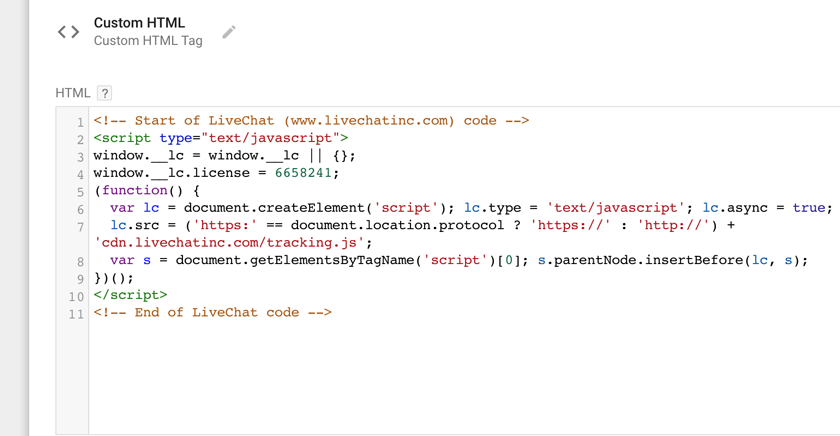Image resolution: width=840 pixels, height=436 pixels.
Task: Click the document.location.protocol expression
Action: click(397, 225)
